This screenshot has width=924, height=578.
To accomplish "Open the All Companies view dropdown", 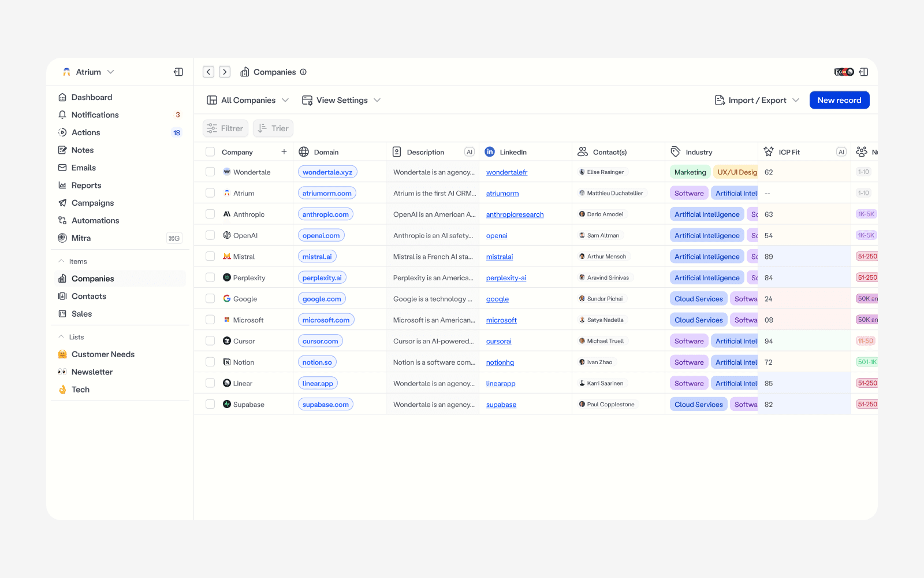I will [248, 101].
